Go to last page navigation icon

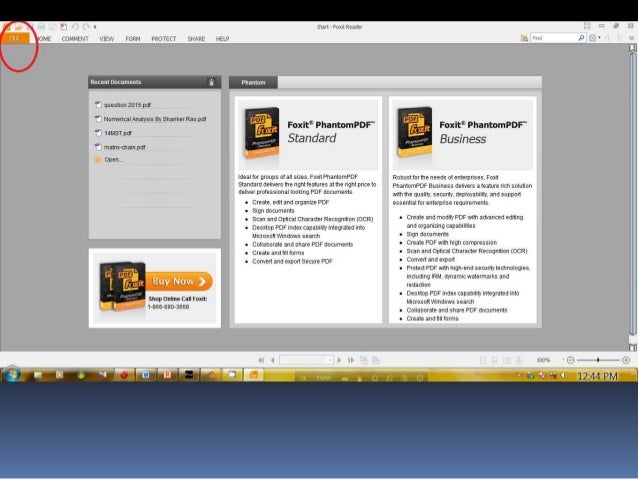[x=351, y=360]
